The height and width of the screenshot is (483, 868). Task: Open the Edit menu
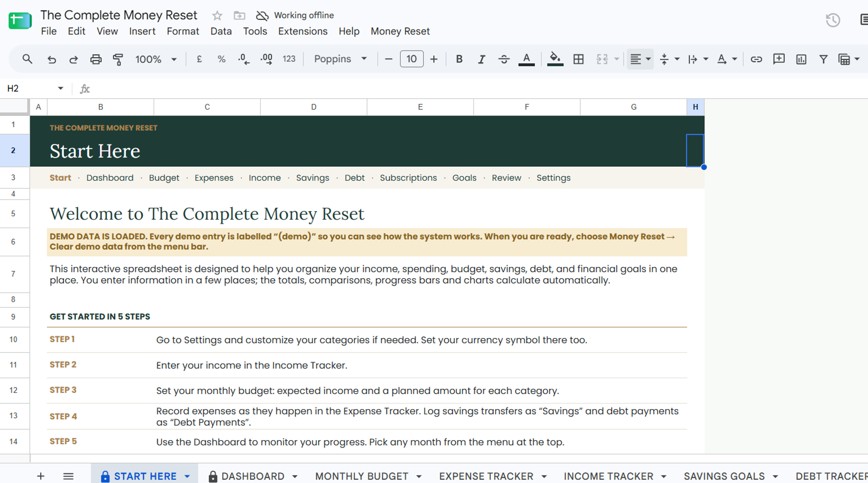pos(76,31)
